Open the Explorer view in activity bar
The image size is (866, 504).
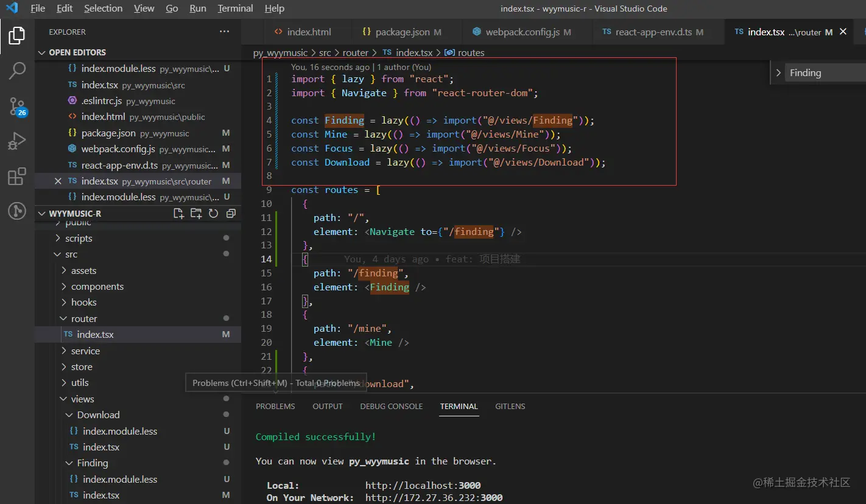coord(17,36)
